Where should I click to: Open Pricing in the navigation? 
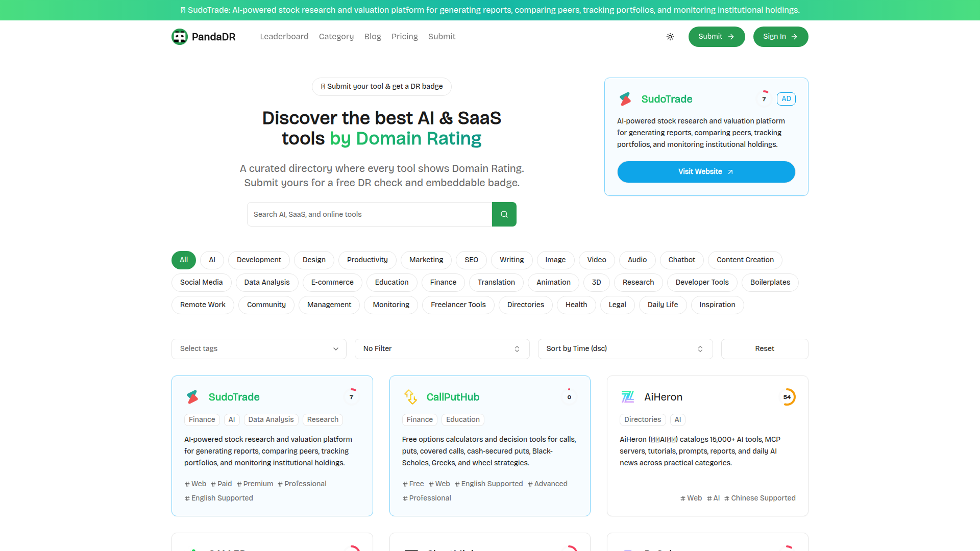point(405,37)
